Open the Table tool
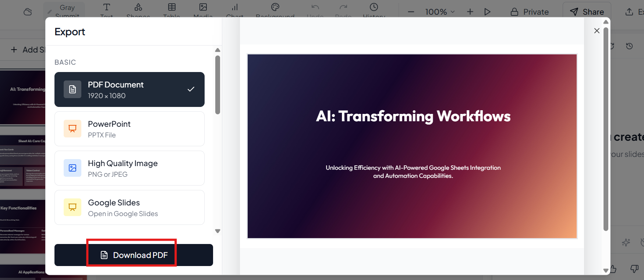This screenshot has width=644, height=280. click(x=172, y=10)
